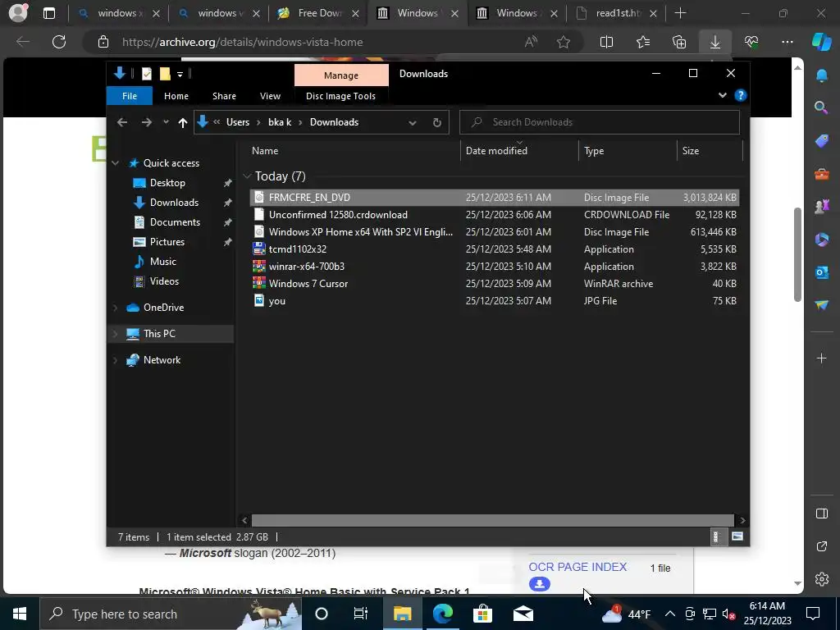
Task: Click the Explorer back arrow
Action: click(122, 122)
